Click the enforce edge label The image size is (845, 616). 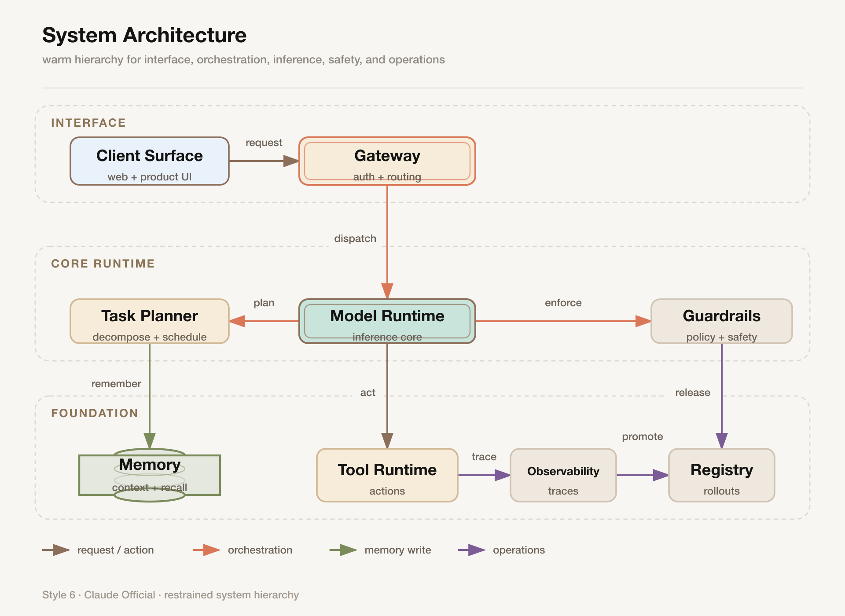click(x=563, y=303)
